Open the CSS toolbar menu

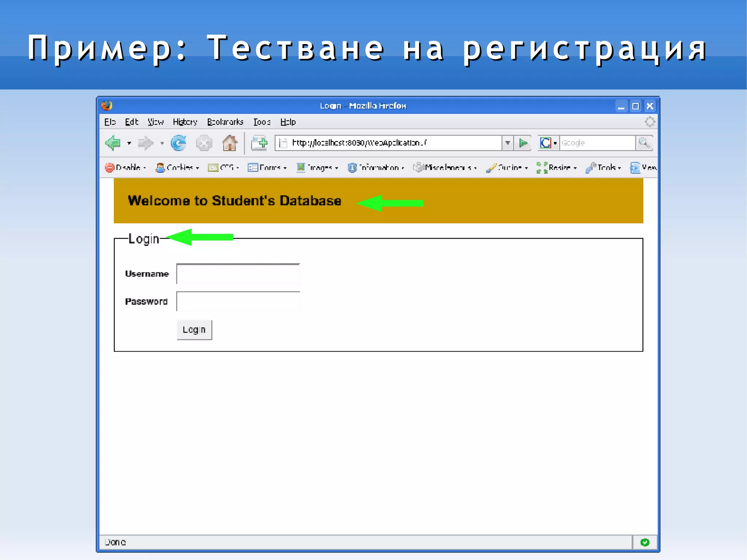[x=223, y=167]
